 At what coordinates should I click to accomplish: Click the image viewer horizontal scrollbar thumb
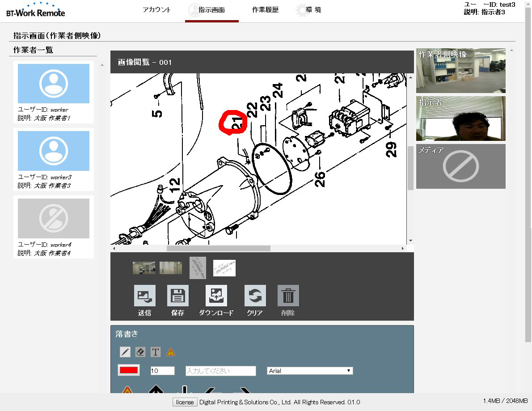pos(218,248)
